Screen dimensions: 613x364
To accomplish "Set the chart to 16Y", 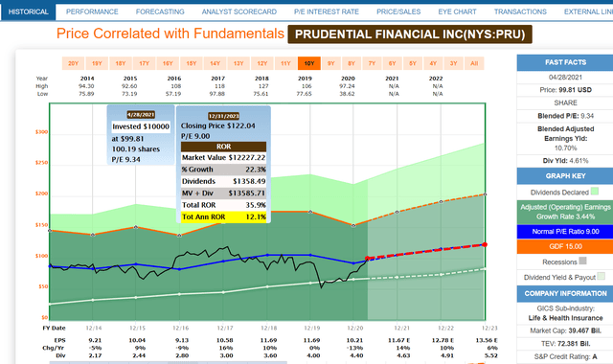I will 168,63.
